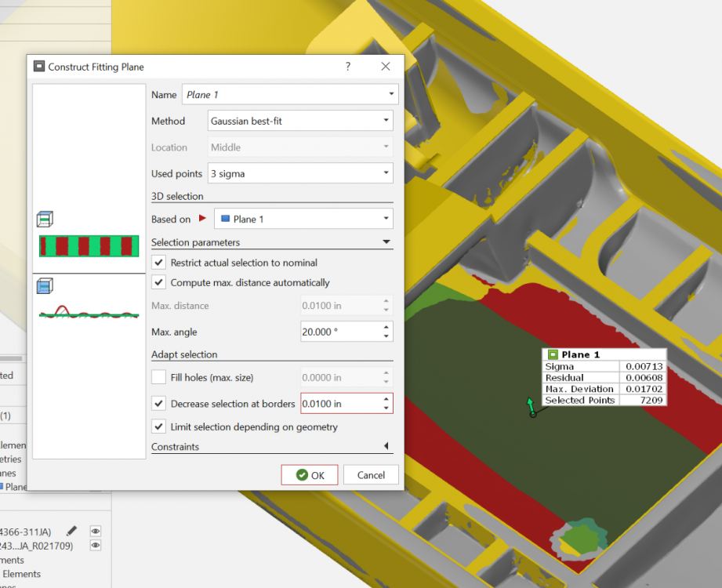Image resolution: width=722 pixels, height=588 pixels.
Task: Click the Cancel button
Action: click(371, 475)
